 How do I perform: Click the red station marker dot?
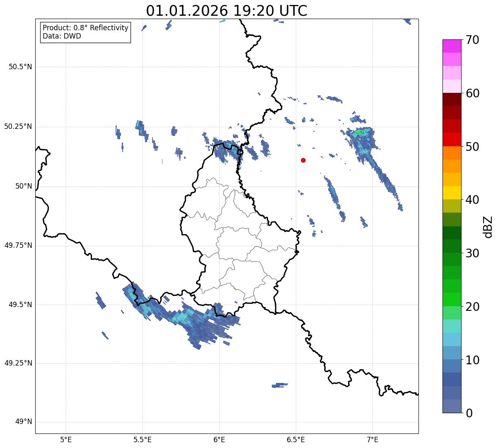pyautogui.click(x=303, y=160)
